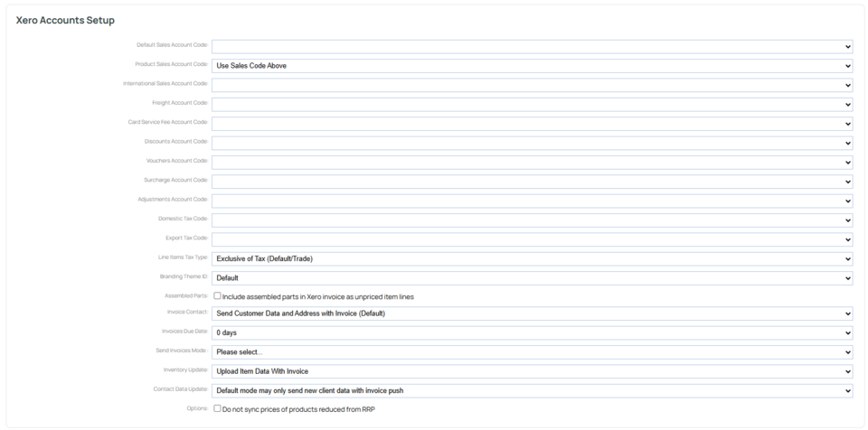The height and width of the screenshot is (430, 868).
Task: Tick do not sync prices reduced from RRP
Action: click(x=217, y=408)
